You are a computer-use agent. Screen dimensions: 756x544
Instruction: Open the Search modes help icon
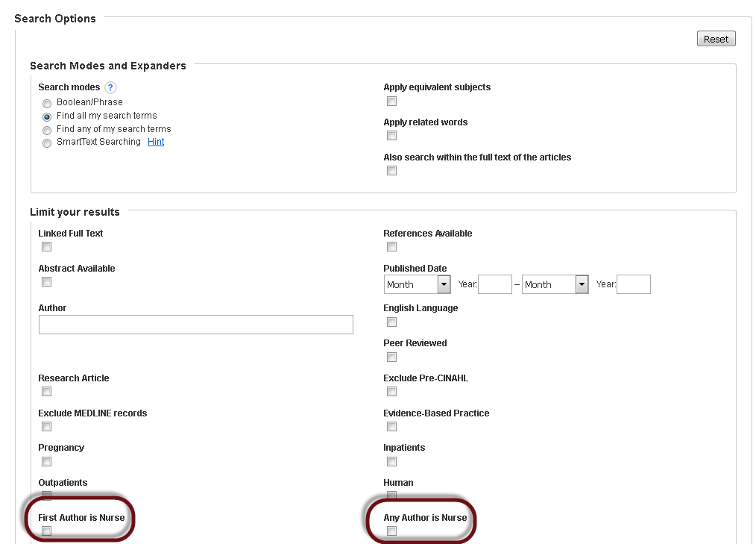(x=110, y=87)
